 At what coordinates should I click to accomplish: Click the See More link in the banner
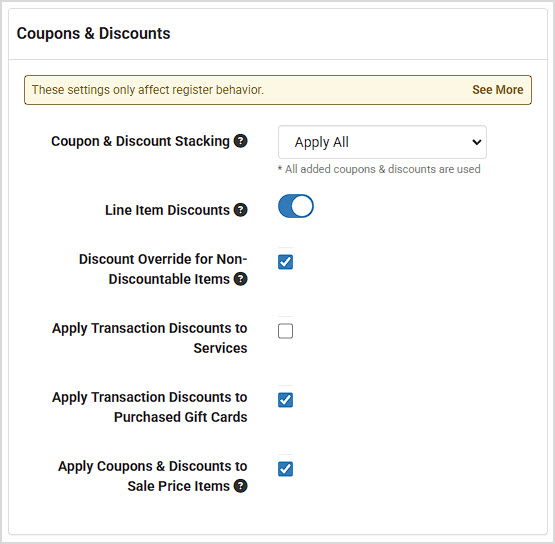pyautogui.click(x=498, y=90)
